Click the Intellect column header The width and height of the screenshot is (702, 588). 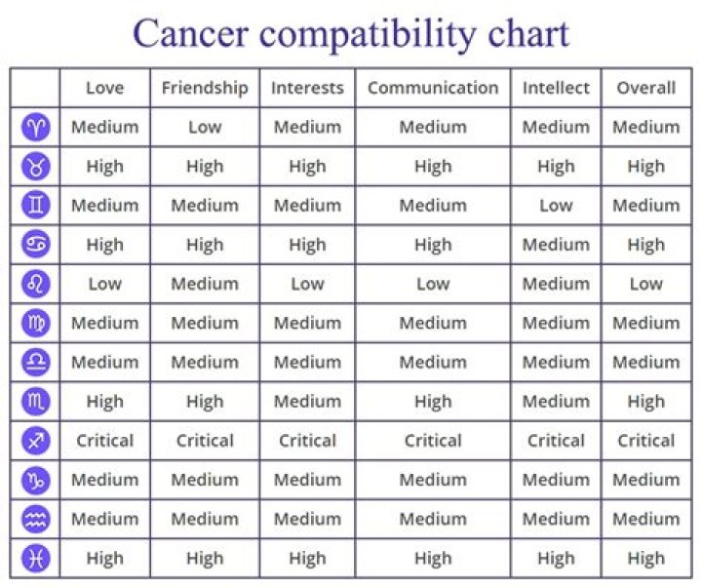tap(556, 88)
